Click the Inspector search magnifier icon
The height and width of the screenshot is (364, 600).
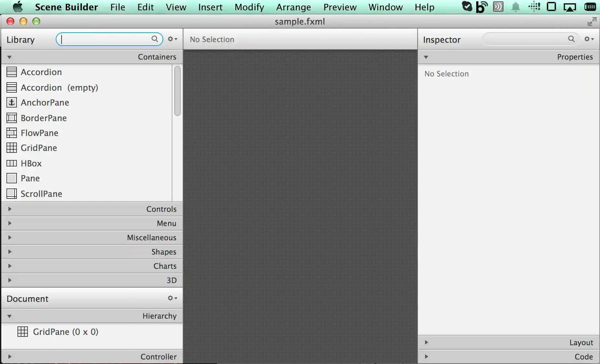pos(571,39)
